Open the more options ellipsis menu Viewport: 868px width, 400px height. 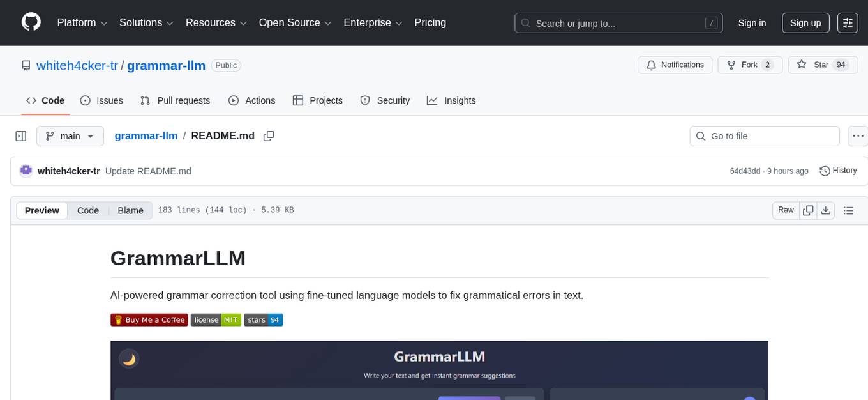coord(858,136)
